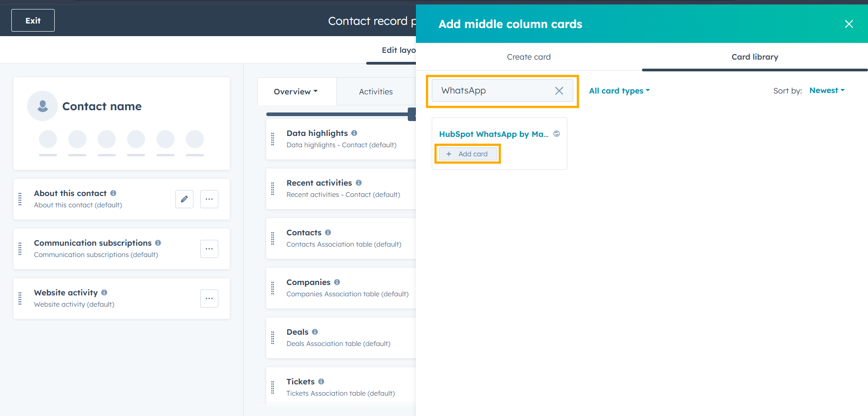
Task: Switch to the Create card tab
Action: tap(528, 57)
